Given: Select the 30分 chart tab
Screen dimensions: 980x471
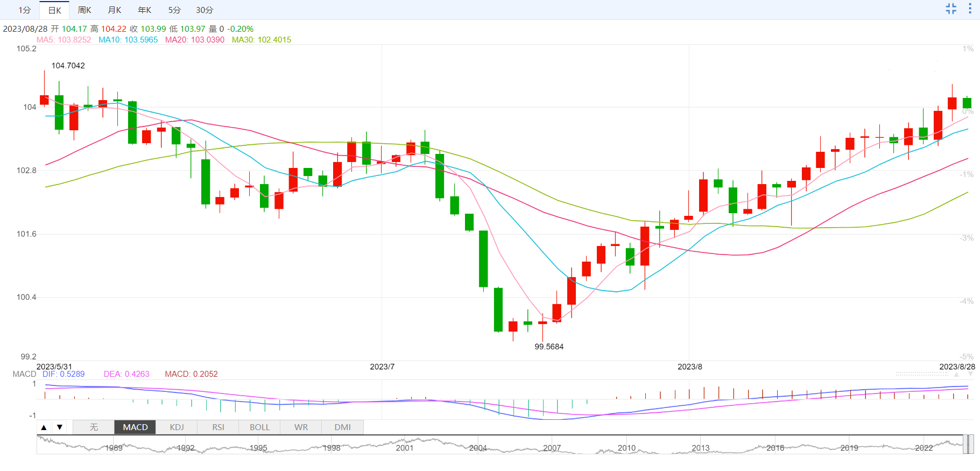Looking at the screenshot, I should (205, 10).
